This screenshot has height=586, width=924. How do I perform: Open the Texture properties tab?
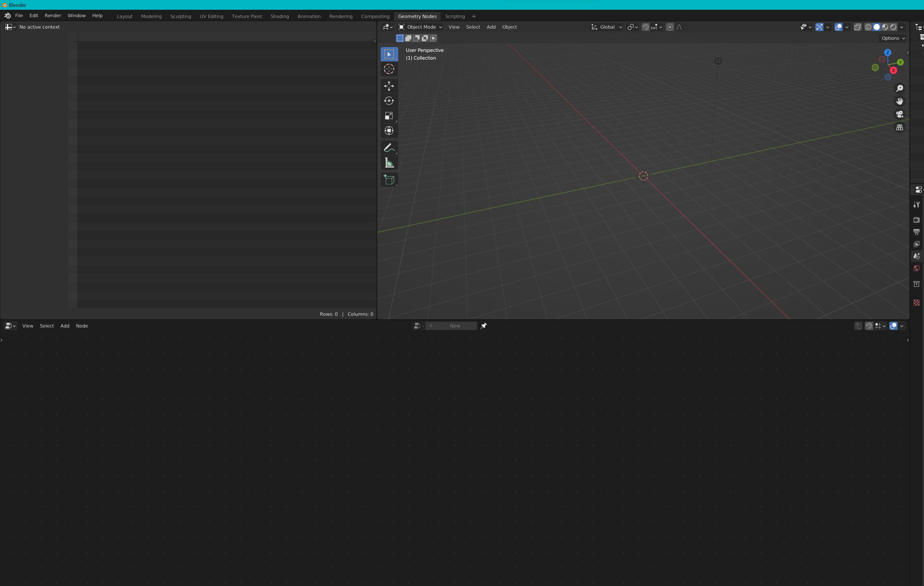tap(916, 303)
